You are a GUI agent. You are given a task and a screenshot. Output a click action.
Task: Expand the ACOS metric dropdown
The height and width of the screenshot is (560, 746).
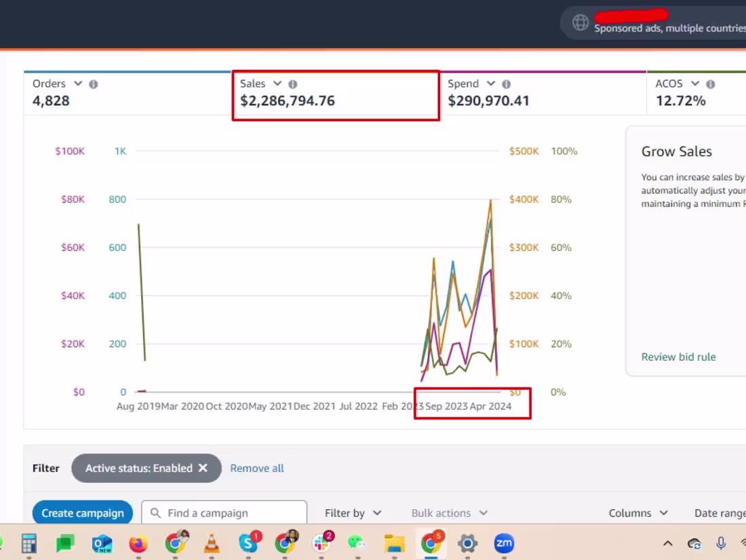click(x=695, y=83)
